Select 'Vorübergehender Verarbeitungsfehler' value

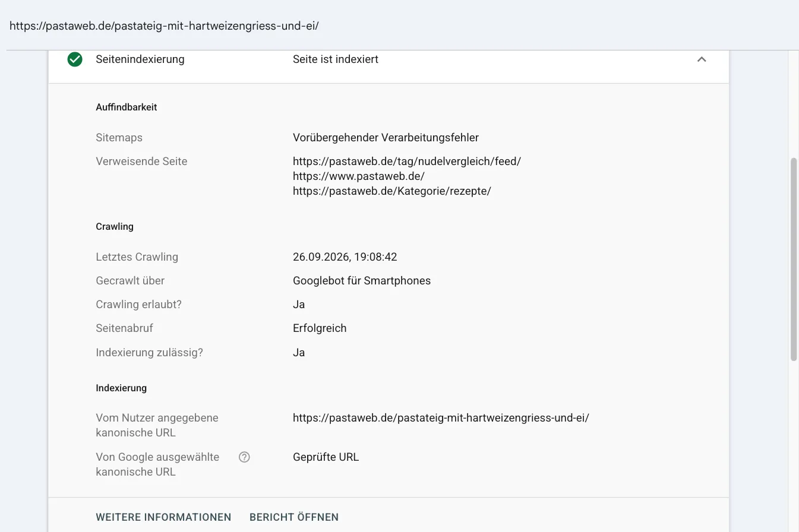coord(386,138)
